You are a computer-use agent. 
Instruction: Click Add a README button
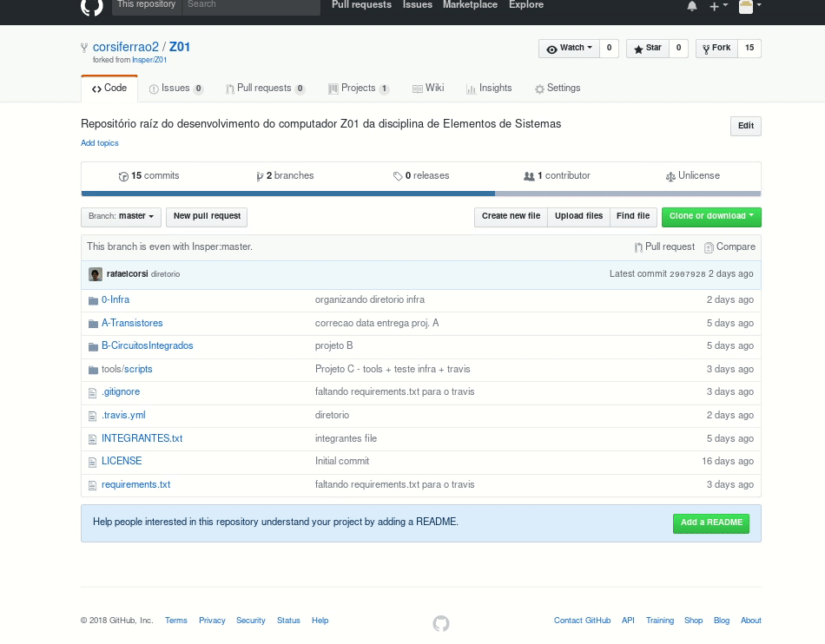pos(711,523)
